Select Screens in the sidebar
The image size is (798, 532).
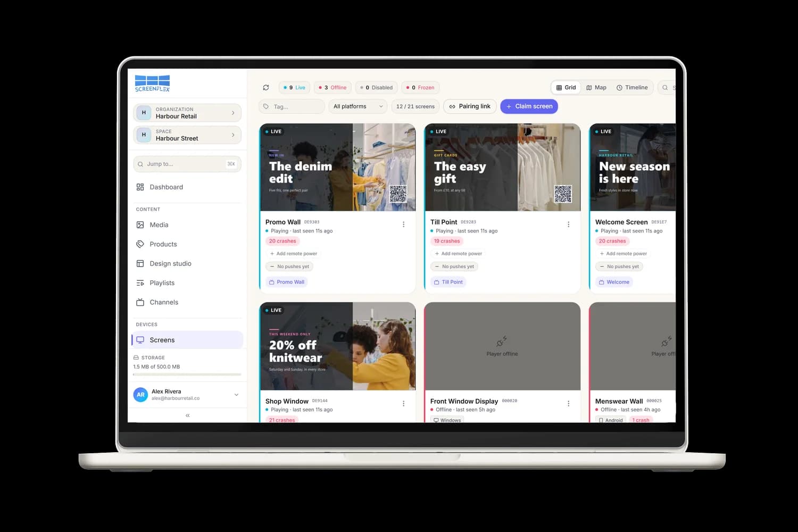pos(187,340)
